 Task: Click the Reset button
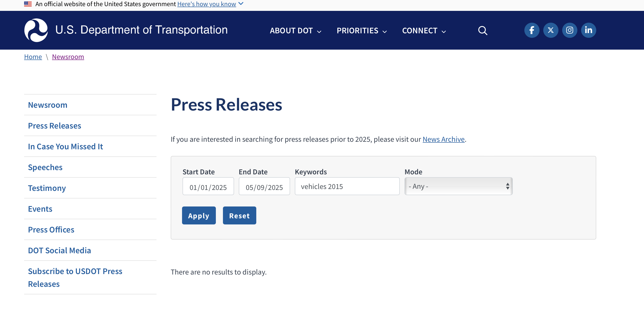(x=239, y=215)
